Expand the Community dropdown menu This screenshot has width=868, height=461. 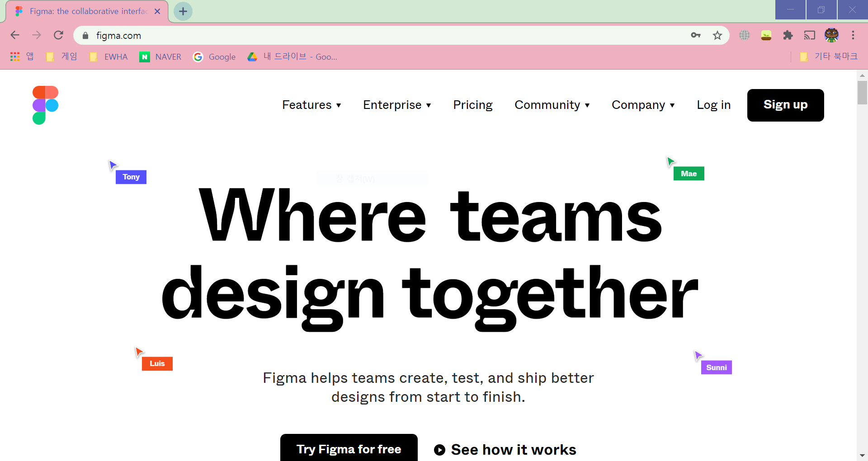coord(552,105)
